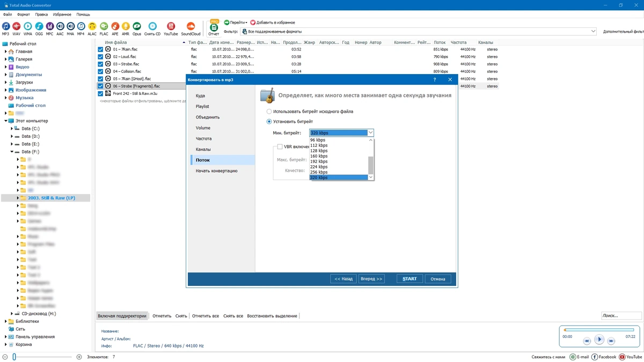Uncheck 02 – Loud.flac file

[100, 56]
